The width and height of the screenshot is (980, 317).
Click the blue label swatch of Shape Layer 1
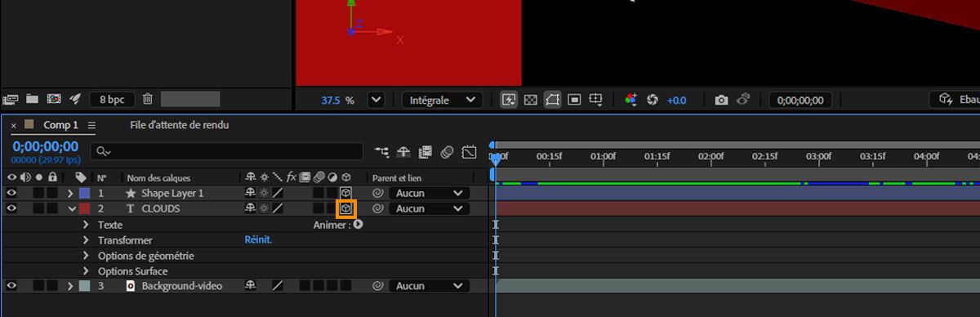85,194
